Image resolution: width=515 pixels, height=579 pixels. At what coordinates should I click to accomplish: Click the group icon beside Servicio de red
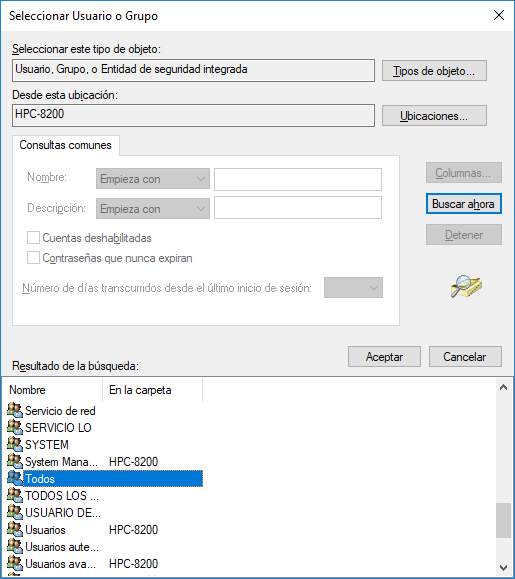pos(15,410)
